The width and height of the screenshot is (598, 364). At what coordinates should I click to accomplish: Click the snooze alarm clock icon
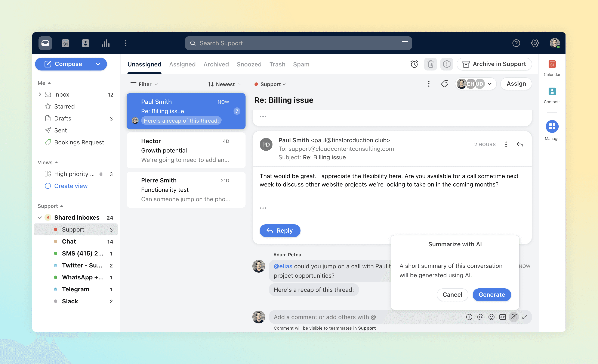(x=414, y=64)
